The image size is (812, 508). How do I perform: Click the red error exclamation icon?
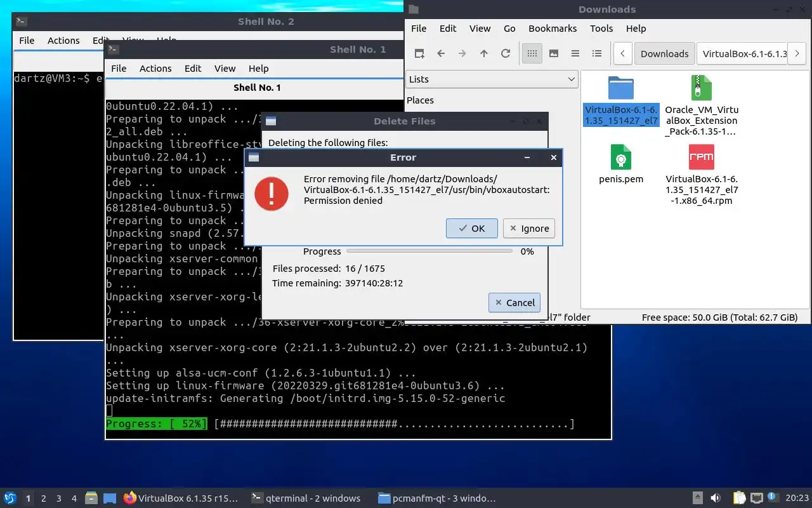(x=272, y=194)
